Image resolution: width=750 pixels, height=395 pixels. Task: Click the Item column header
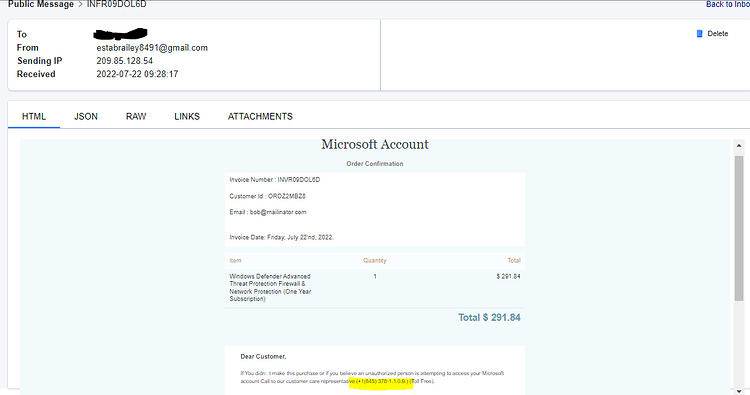(235, 261)
